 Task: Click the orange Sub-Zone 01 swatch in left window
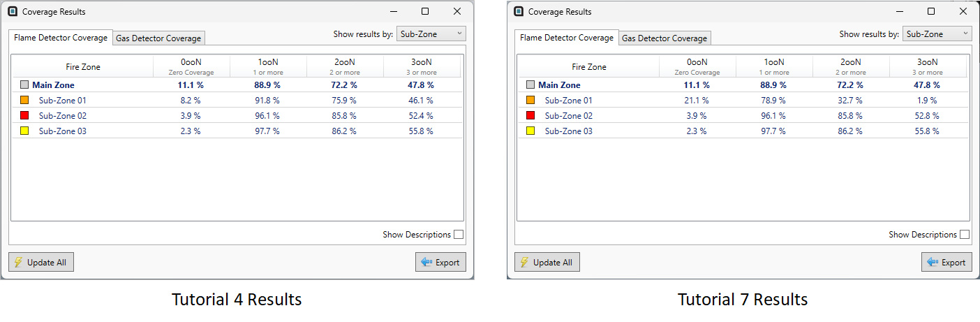coord(23,101)
